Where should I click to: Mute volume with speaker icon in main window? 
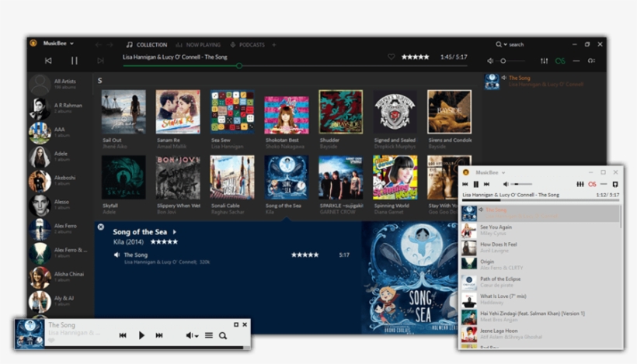pos(490,61)
